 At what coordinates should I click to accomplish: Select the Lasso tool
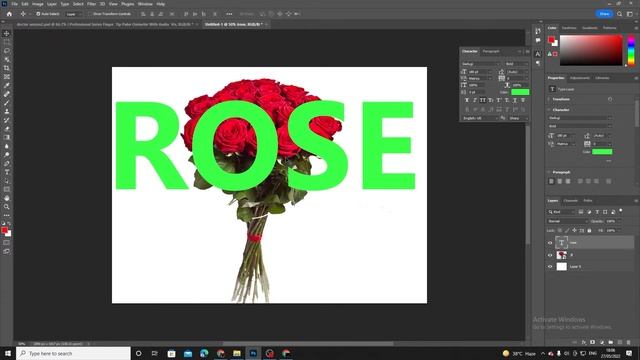tap(7, 51)
